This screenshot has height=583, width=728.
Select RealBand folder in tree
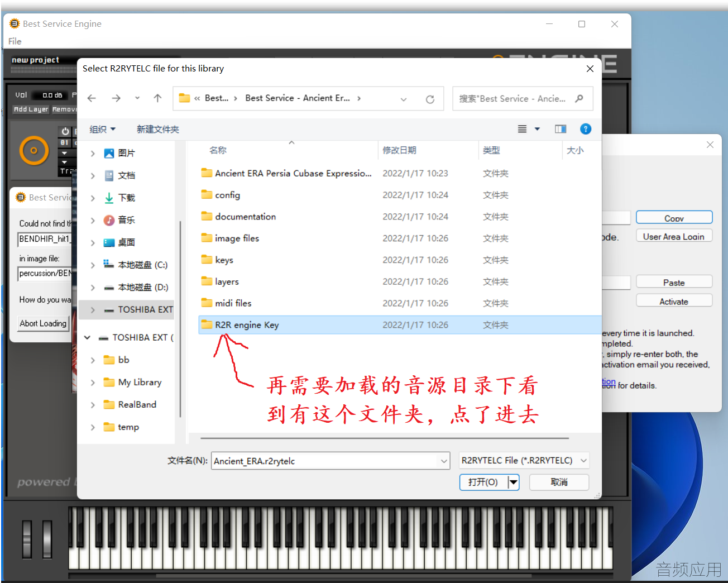tap(130, 404)
